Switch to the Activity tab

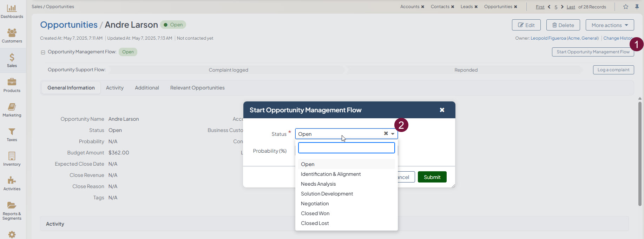[x=115, y=88]
